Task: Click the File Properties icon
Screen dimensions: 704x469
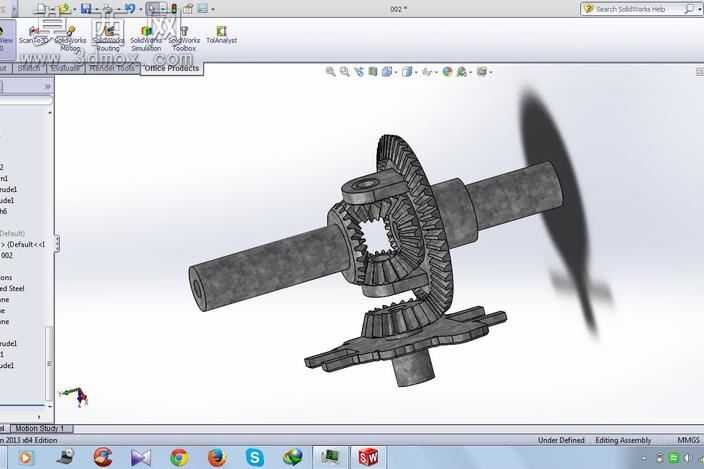Action: [x=188, y=9]
